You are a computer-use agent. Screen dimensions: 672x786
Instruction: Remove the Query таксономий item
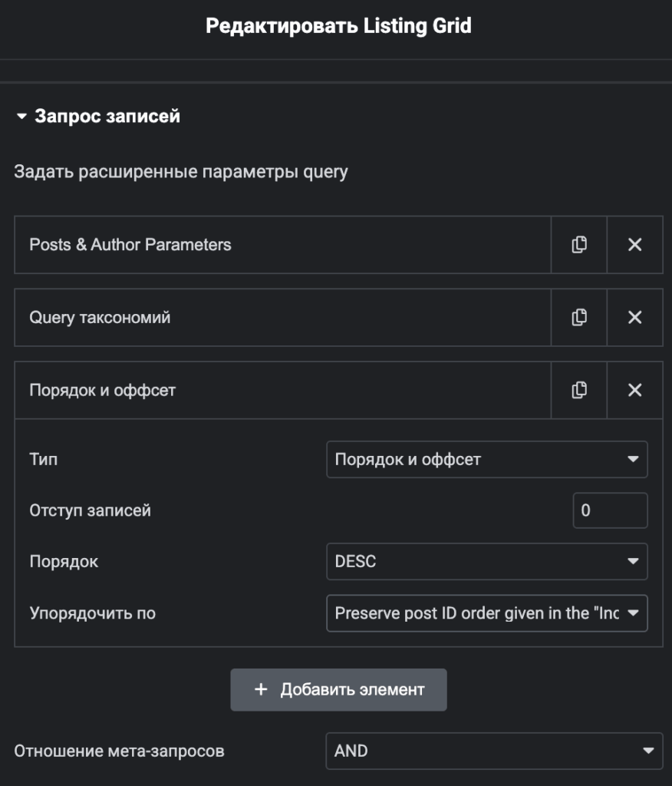coord(635,317)
